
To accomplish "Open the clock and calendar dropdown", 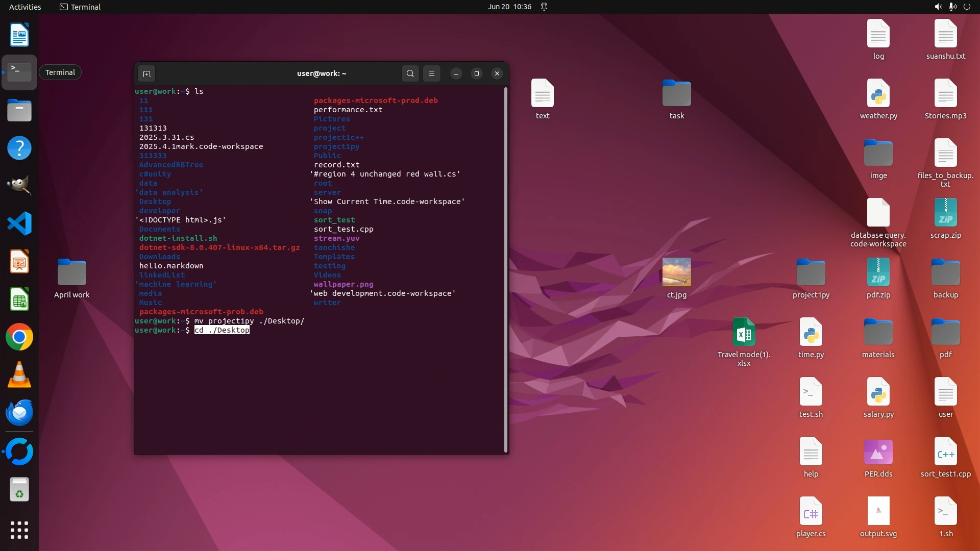I will (x=509, y=7).
